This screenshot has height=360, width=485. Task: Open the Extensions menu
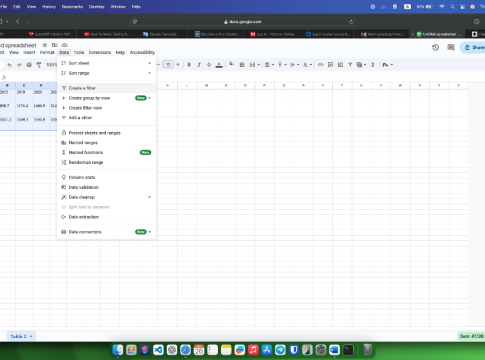pos(100,52)
